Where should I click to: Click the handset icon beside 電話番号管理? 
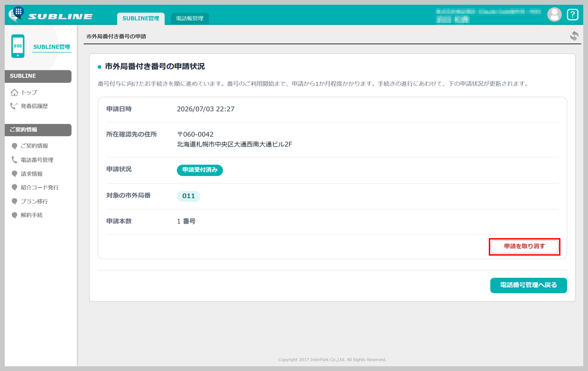15,160
